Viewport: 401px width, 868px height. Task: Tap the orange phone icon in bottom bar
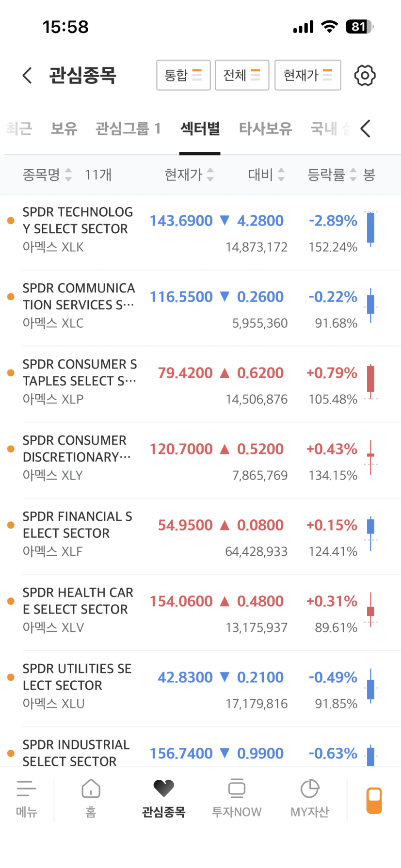tap(374, 800)
